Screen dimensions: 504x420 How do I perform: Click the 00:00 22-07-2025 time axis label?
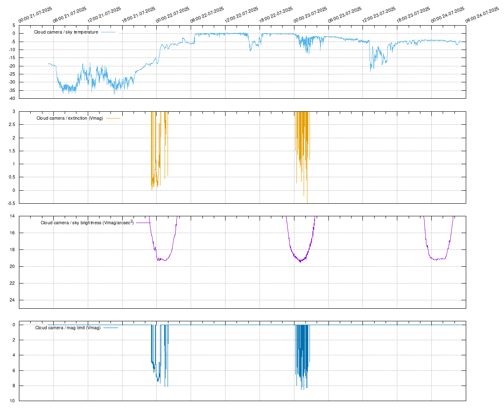pyautogui.click(x=173, y=15)
